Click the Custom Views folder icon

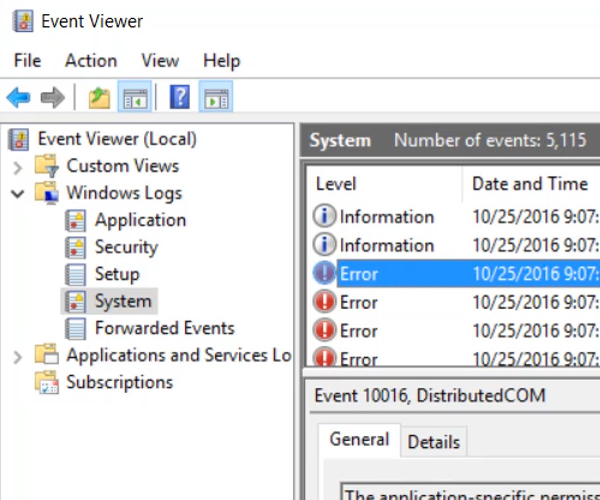[47, 166]
